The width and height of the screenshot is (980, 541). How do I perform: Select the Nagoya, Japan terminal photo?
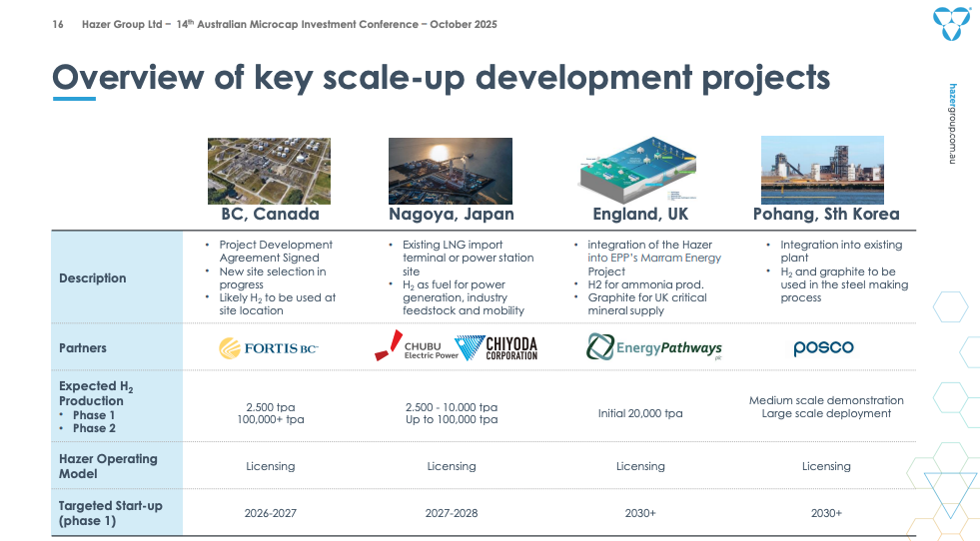point(451,170)
